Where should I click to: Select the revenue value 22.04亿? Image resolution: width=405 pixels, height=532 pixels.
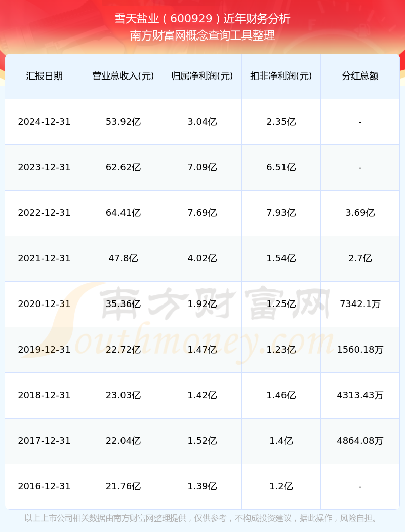pos(124,441)
